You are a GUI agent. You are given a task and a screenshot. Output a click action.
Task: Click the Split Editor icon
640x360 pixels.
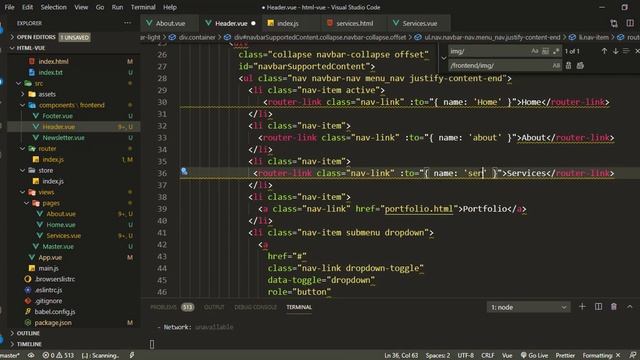pos(630,23)
